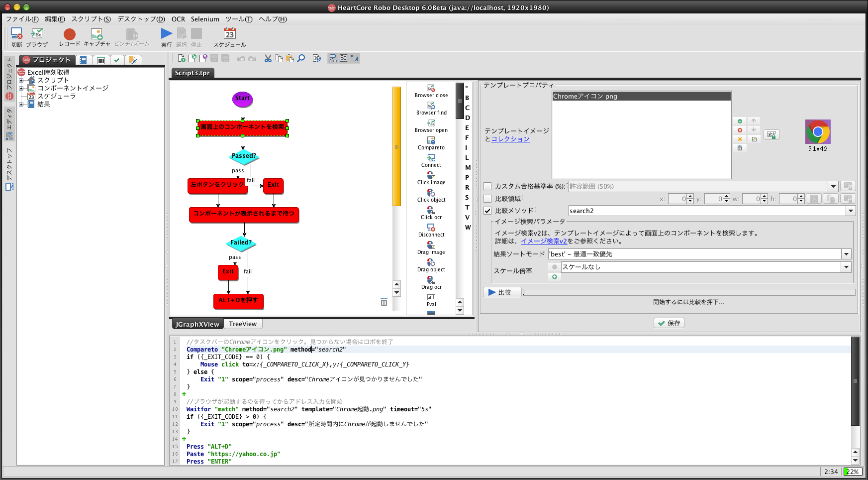Open スクリプト(S) menu
868x480 pixels.
click(91, 19)
